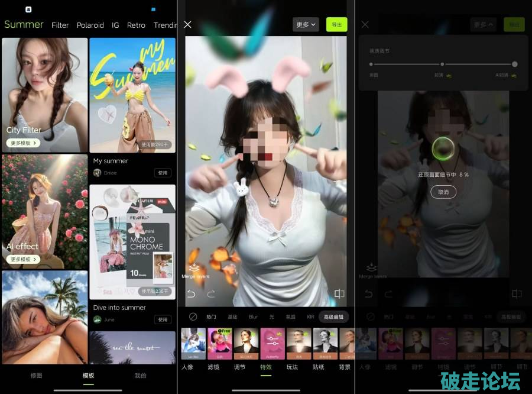Select the Blur effect category
Screen dimensions: 532x394
coord(253,317)
